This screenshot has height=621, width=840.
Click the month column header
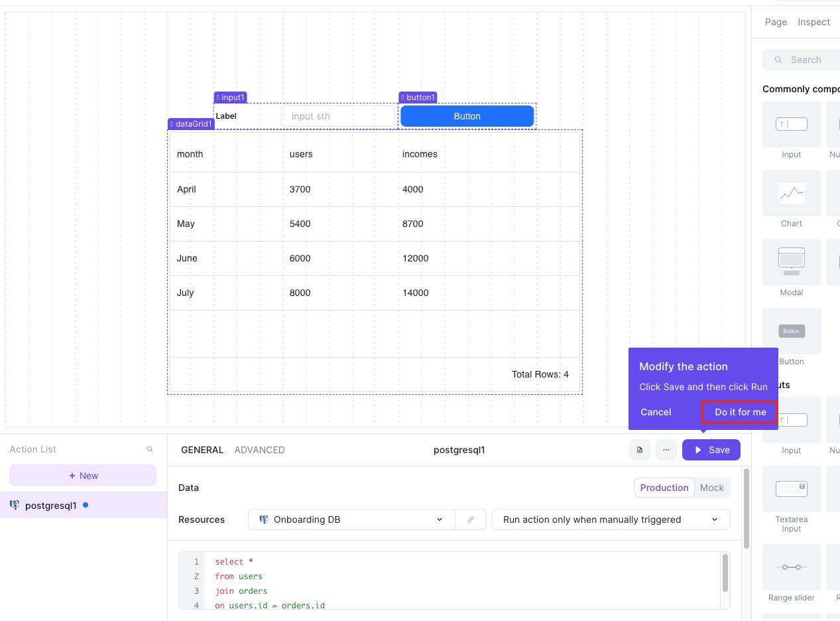tap(190, 154)
